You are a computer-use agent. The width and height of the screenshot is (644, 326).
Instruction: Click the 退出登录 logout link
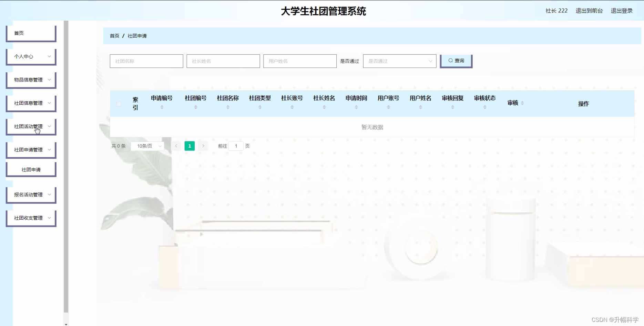coord(621,10)
